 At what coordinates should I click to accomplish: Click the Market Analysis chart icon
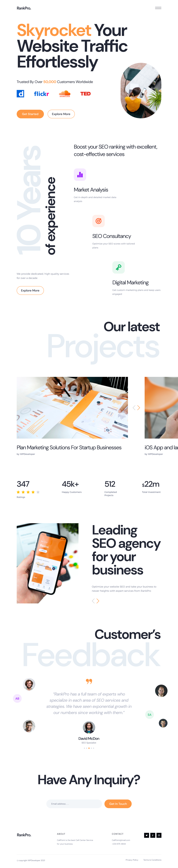80,174
